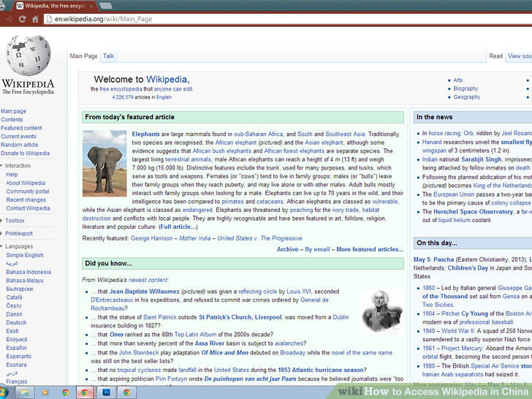Open the Help link
The image size is (532, 399).
12,175
